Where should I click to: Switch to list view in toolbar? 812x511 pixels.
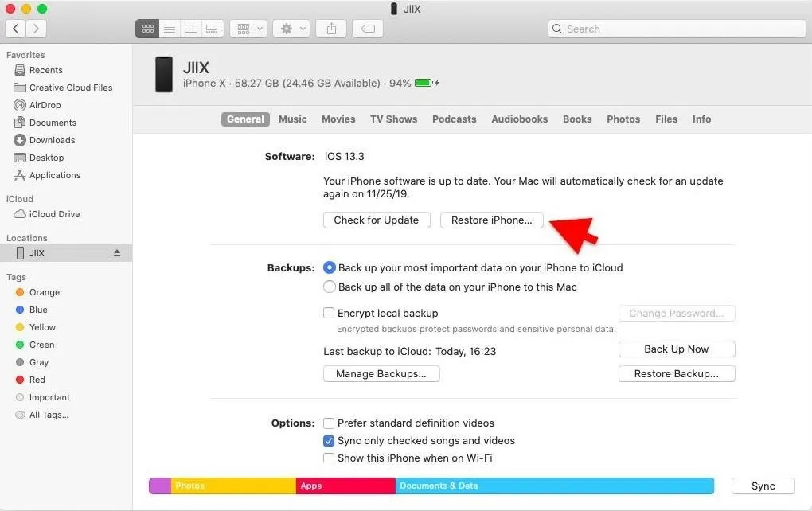pos(169,29)
